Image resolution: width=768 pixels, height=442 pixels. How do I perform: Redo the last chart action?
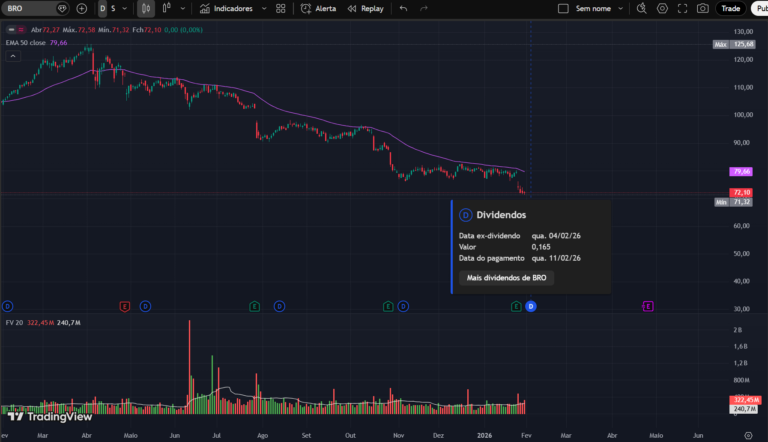tap(424, 8)
